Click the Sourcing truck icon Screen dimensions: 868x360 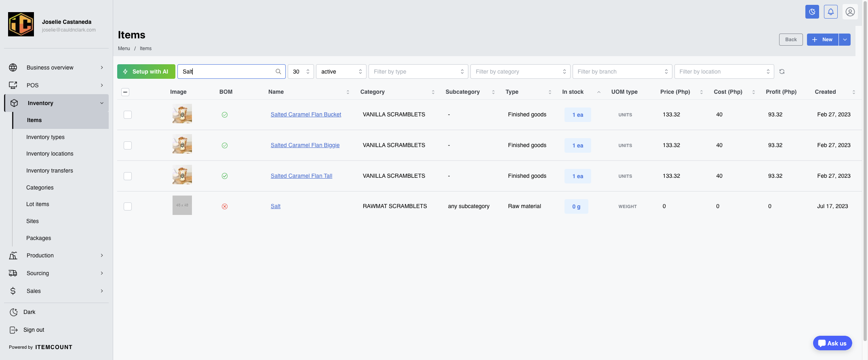13,273
